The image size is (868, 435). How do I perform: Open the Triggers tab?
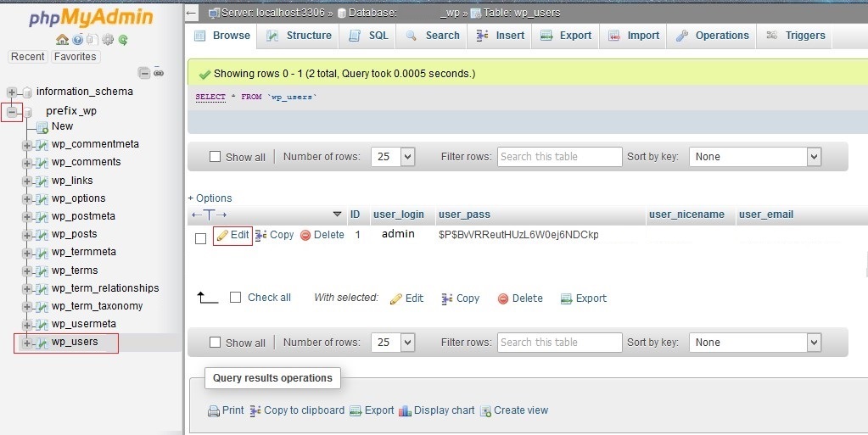[x=796, y=36]
